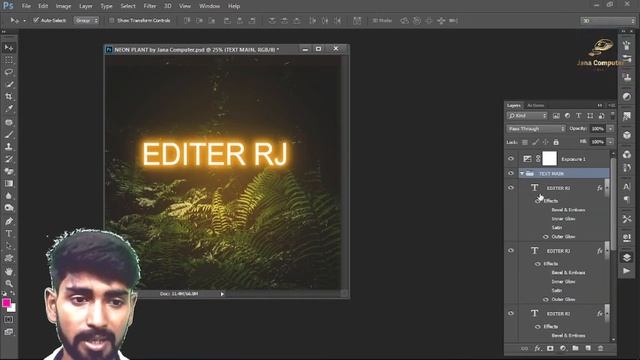This screenshot has height=360, width=640.
Task: Select the Clone Stamp tool
Action: pos(9,147)
